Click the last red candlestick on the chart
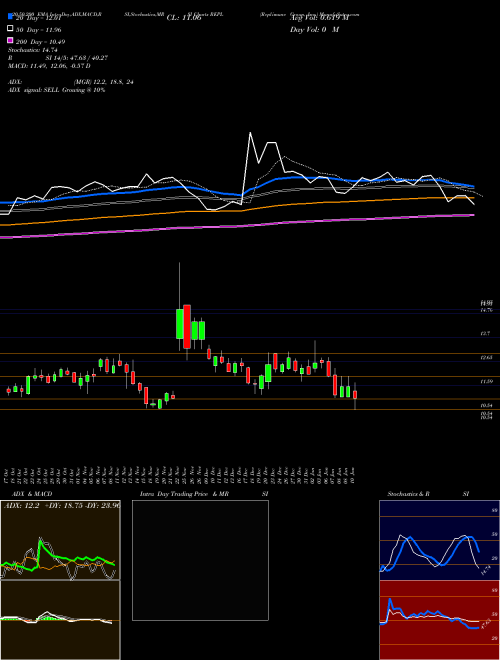This screenshot has height=660, width=500. (x=355, y=395)
